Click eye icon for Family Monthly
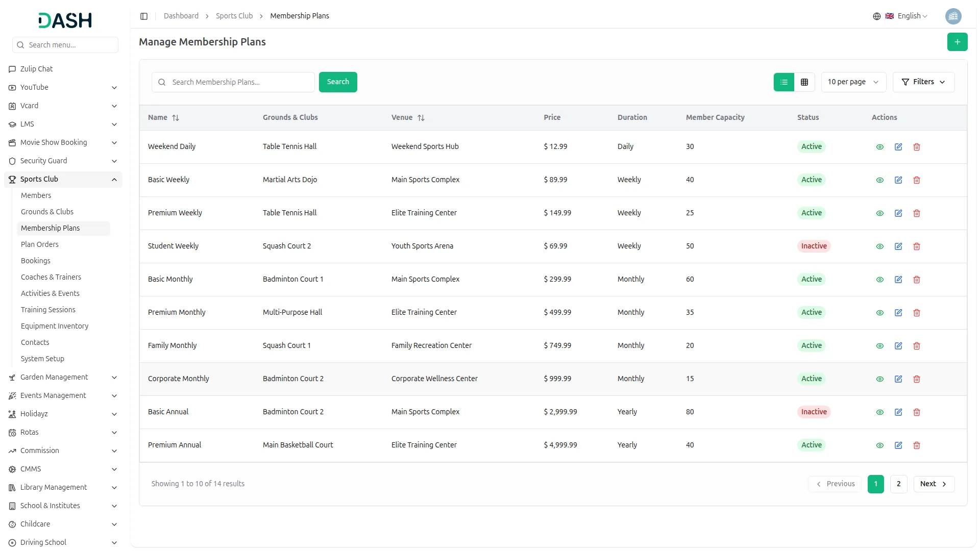Viewport: 980px width, 551px height. (x=880, y=346)
